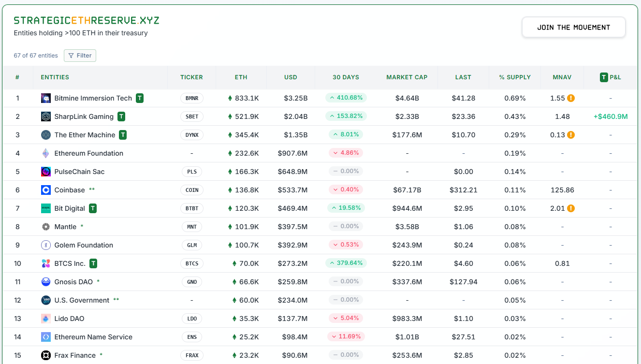
Task: Click the 125.86 MNAV value
Action: [x=562, y=190]
